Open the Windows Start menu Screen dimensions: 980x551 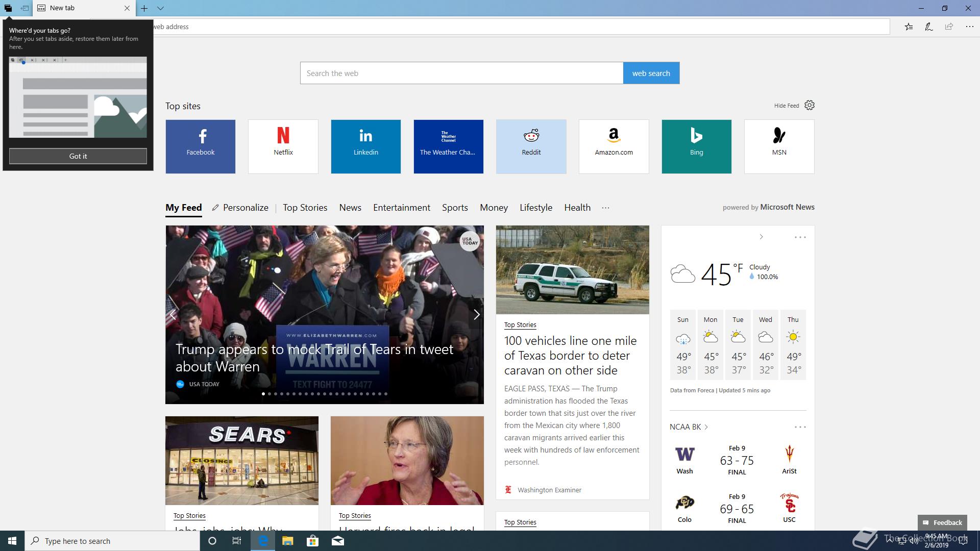click(x=12, y=541)
